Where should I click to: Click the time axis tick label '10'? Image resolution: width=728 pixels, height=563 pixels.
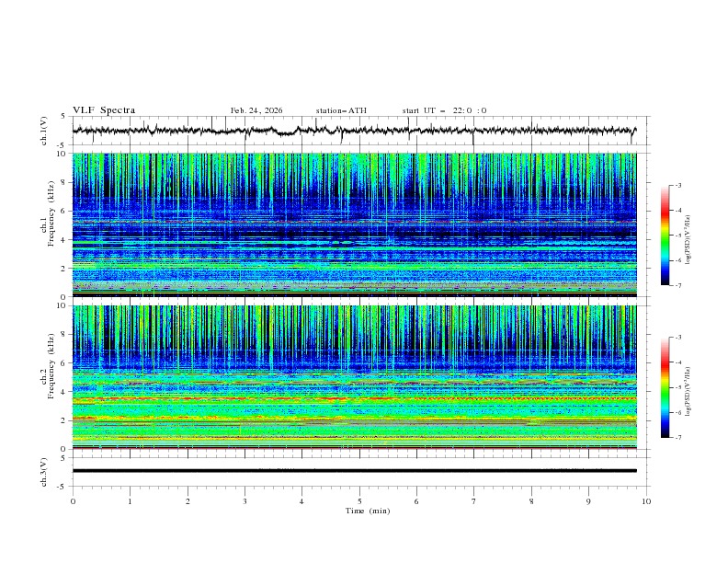click(646, 501)
